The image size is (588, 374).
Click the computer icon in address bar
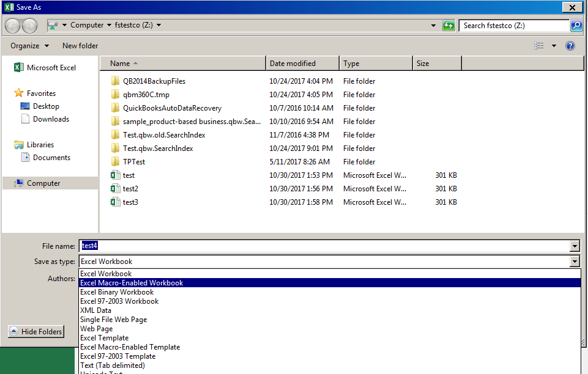pos(53,25)
